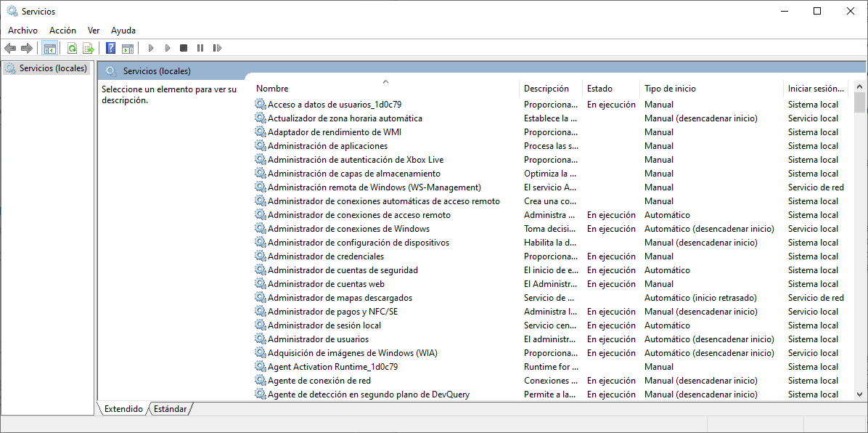Click the gear icon beside Administrador de usuarios
Viewport: 868px width, 433px height.
(x=260, y=339)
